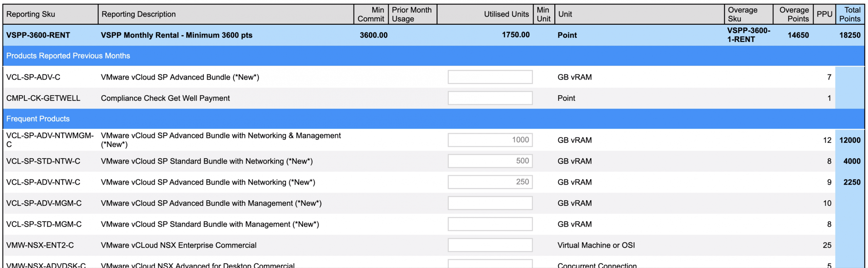Click the CMPL-CK-GETWELL sku
The height and width of the screenshot is (268, 868).
43,98
